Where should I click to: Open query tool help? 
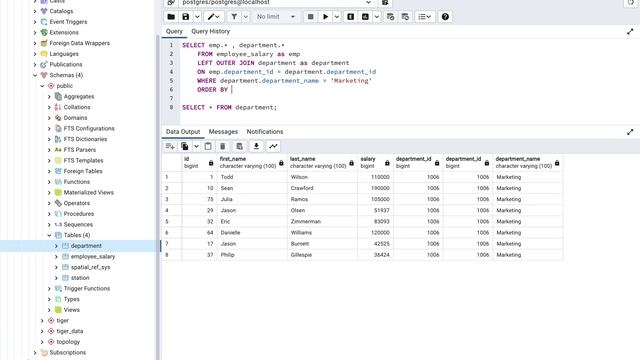(445, 17)
